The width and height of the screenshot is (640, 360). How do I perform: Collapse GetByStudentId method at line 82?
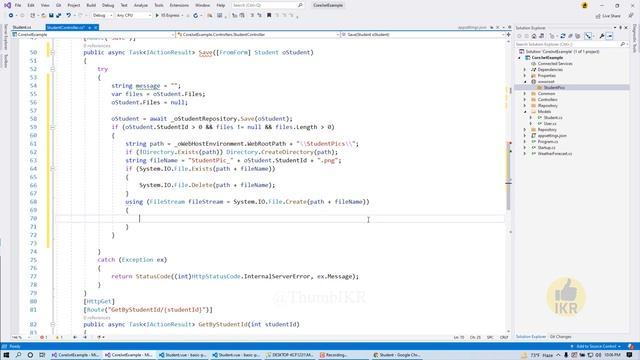click(x=52, y=324)
